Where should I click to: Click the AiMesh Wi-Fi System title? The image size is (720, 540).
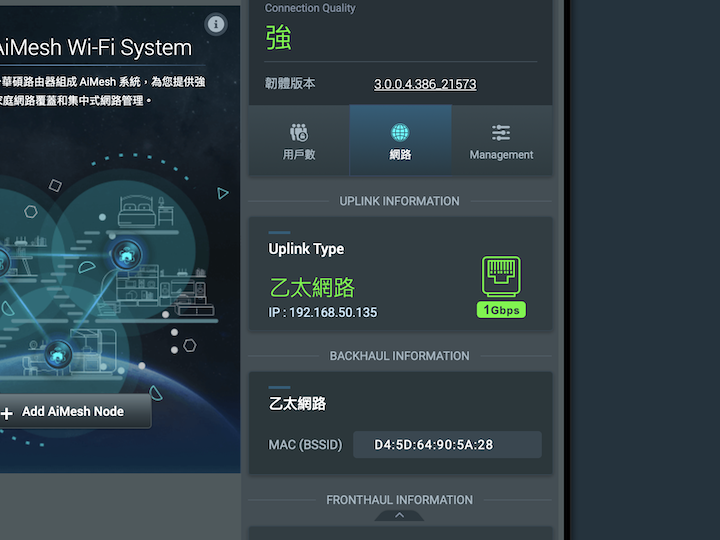(94, 48)
